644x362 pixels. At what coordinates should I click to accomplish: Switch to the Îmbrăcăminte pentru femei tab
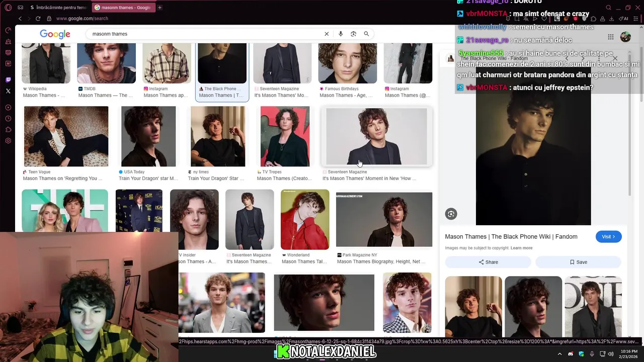click(58, 8)
